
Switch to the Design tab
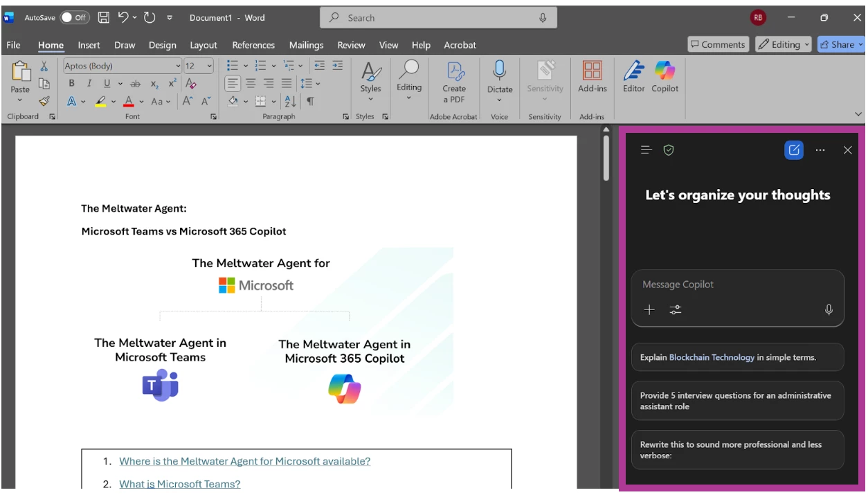pyautogui.click(x=162, y=45)
